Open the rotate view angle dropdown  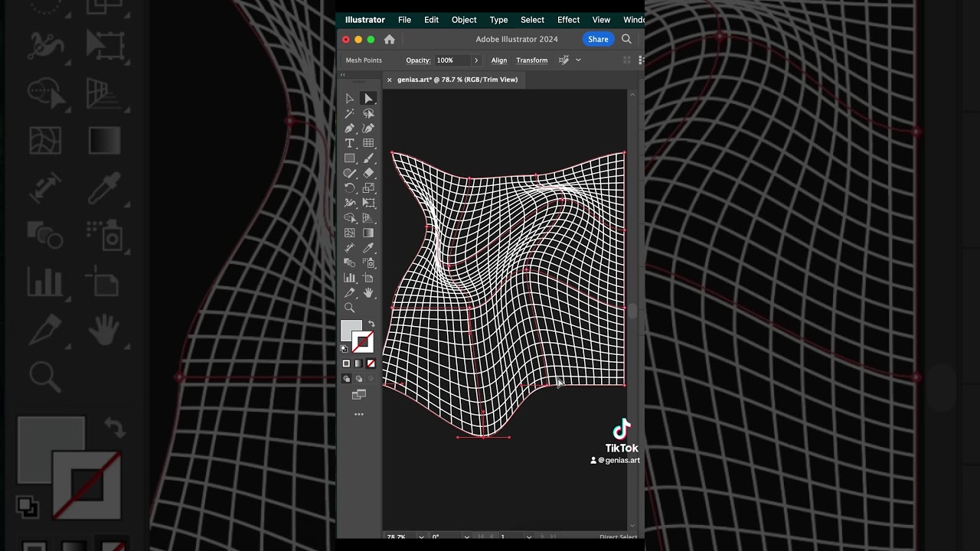(466, 537)
